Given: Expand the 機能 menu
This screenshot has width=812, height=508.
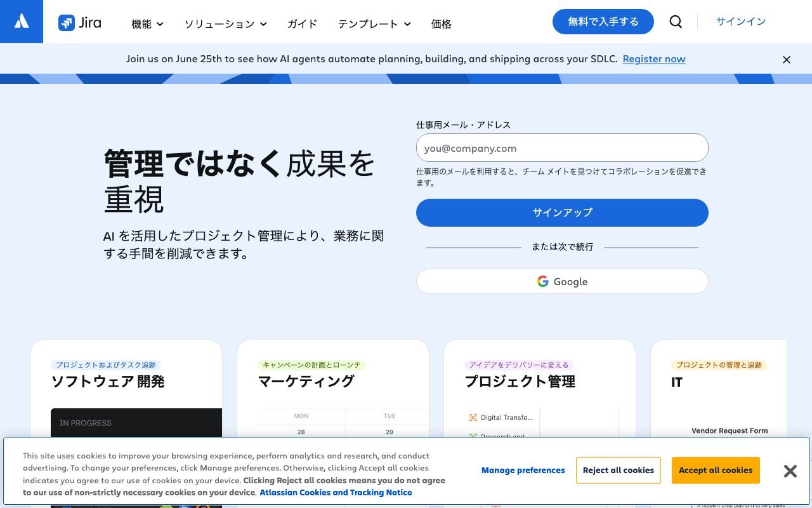Looking at the screenshot, I should (147, 24).
